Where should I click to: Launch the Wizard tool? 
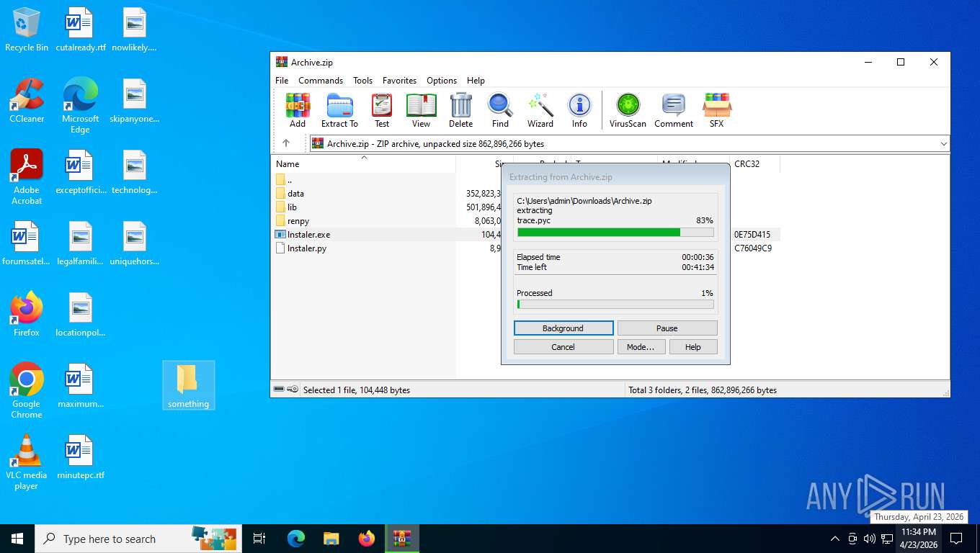pyautogui.click(x=540, y=110)
